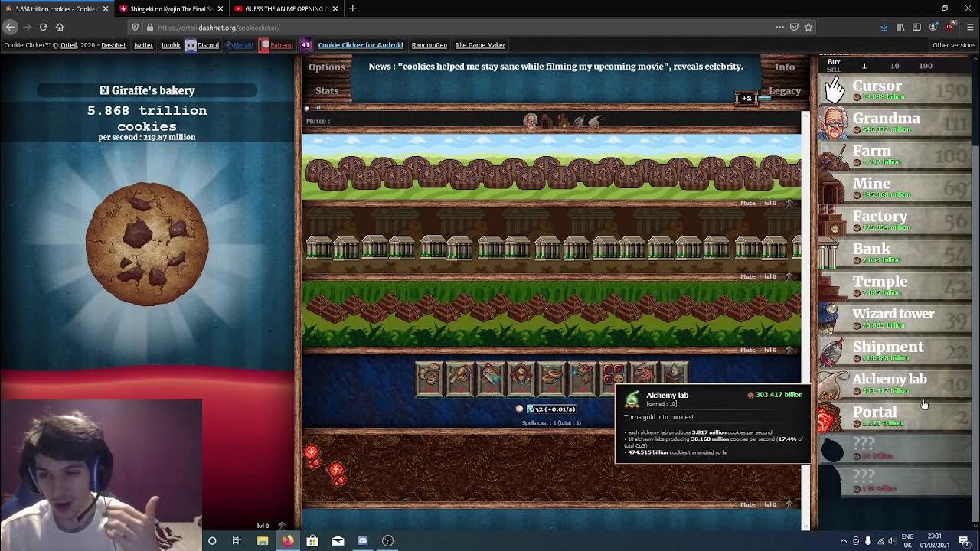Open the address bar page actions menu
This screenshot has height=551, width=980.
coord(779,28)
